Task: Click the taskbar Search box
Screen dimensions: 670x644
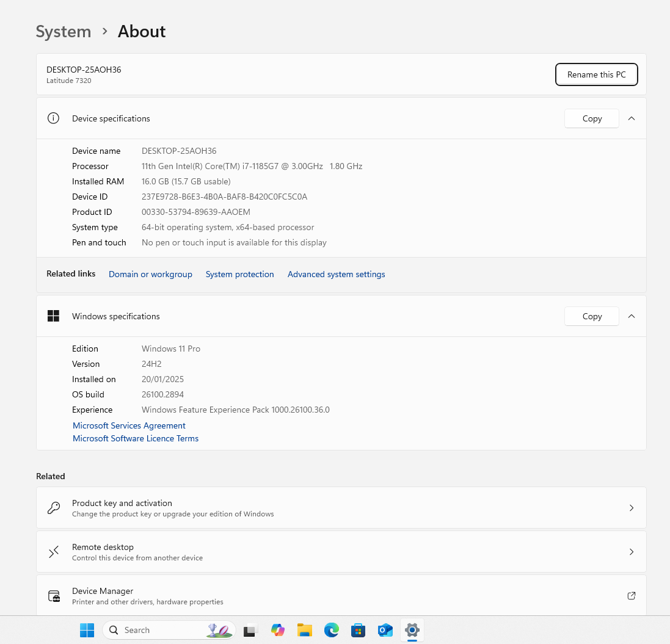Action: click(x=159, y=630)
